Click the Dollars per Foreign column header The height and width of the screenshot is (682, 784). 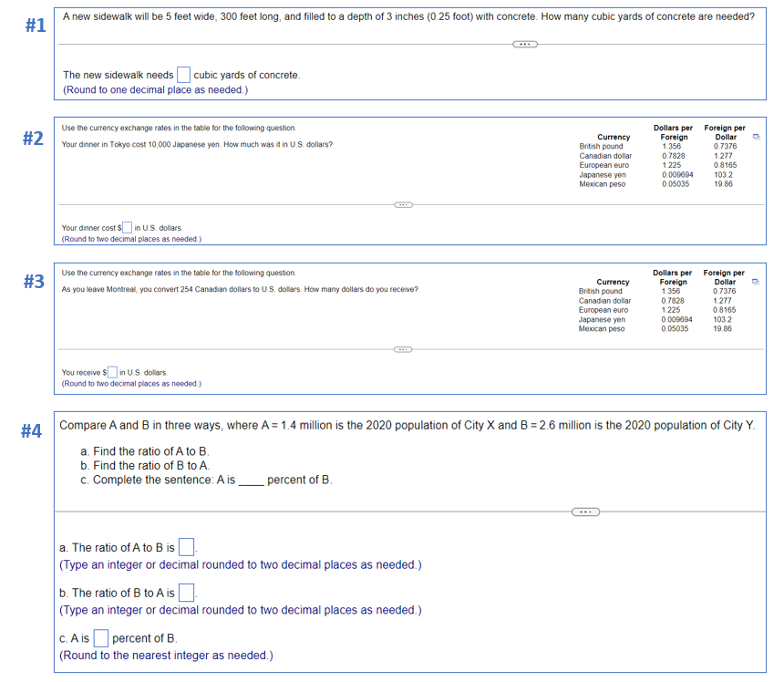[x=673, y=131]
